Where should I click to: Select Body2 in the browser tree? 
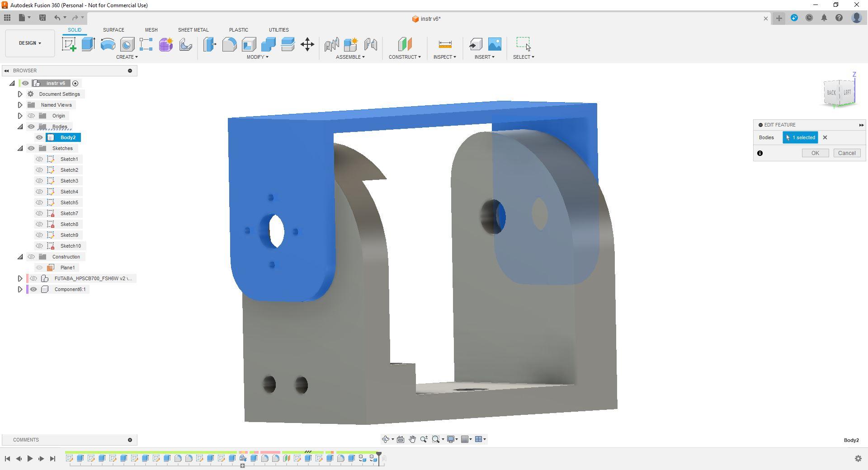(68, 137)
